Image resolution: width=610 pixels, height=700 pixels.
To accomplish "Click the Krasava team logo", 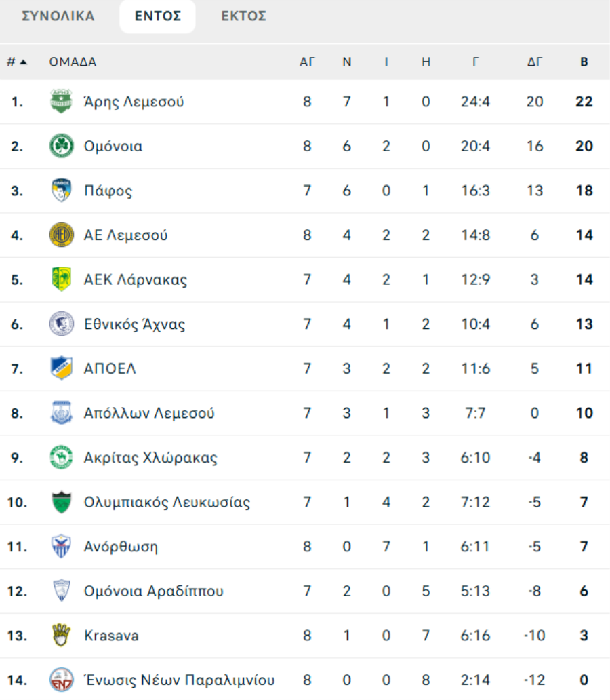I will (x=61, y=636).
